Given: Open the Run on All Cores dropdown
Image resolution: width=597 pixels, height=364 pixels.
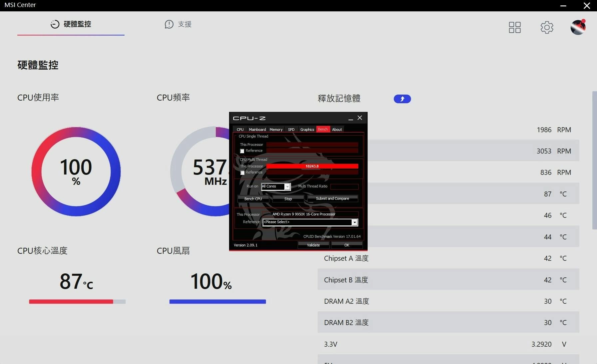Looking at the screenshot, I should (276, 186).
